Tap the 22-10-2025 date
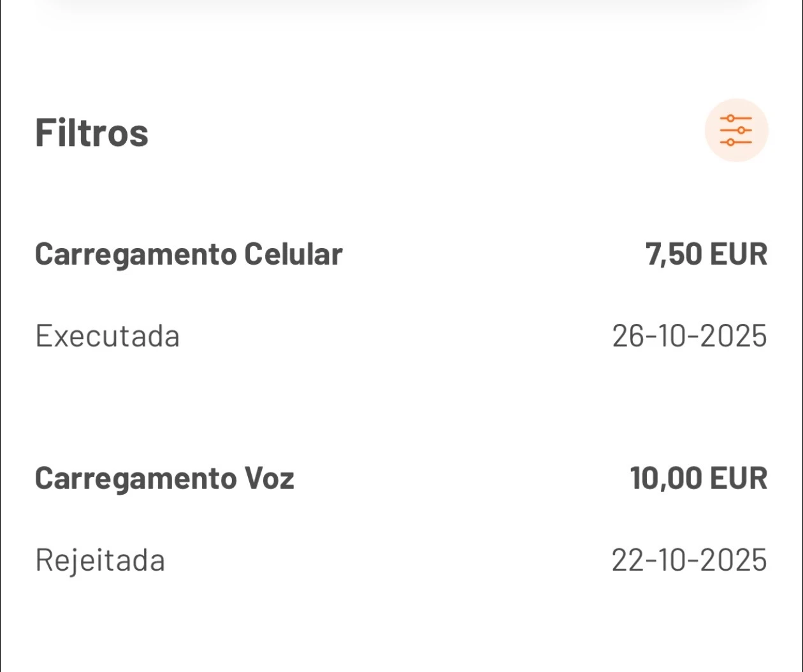Viewport: 803px width, 672px height. tap(689, 560)
